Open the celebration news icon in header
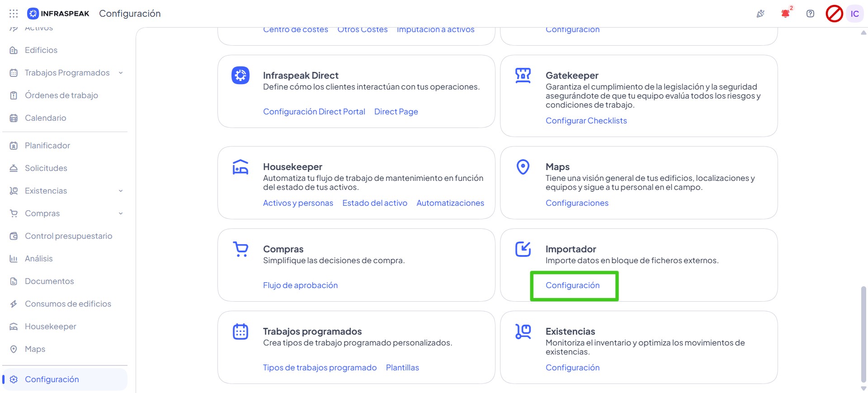 760,14
